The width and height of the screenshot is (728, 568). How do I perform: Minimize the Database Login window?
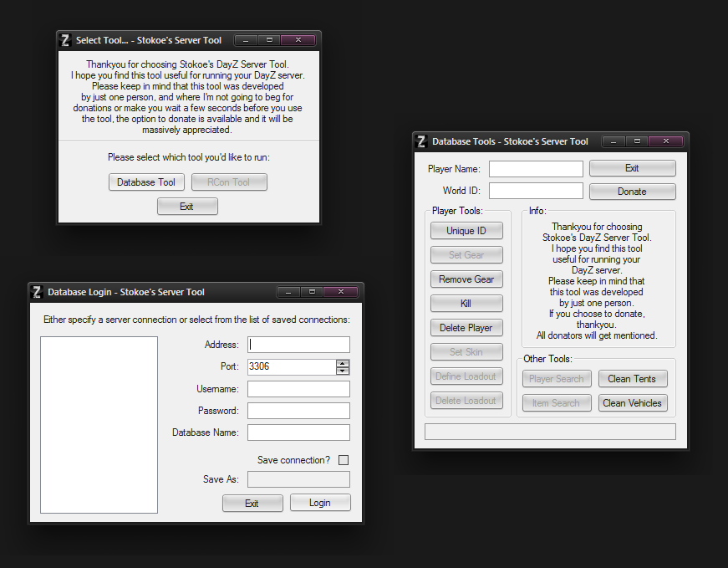(x=288, y=292)
